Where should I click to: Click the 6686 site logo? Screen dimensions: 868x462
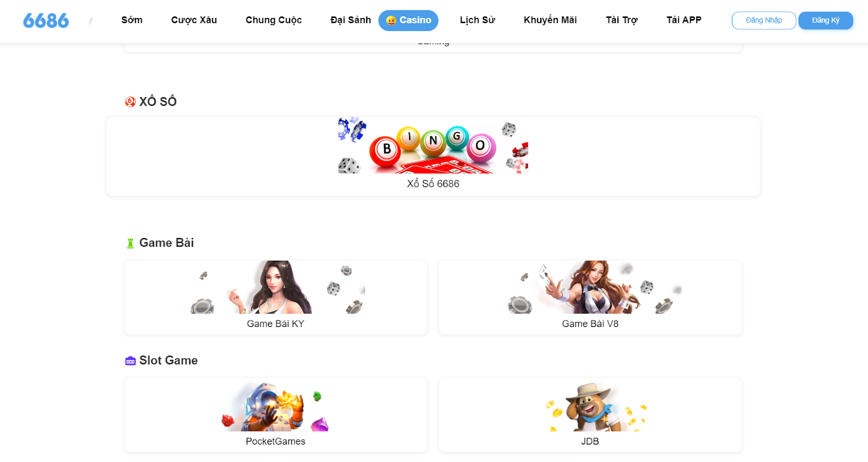46,21
